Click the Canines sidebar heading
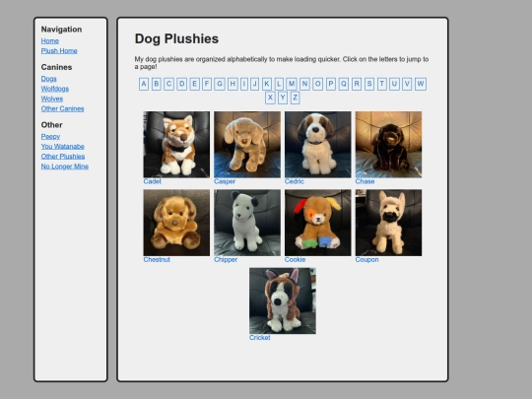This screenshot has height=399, width=532. (56, 67)
